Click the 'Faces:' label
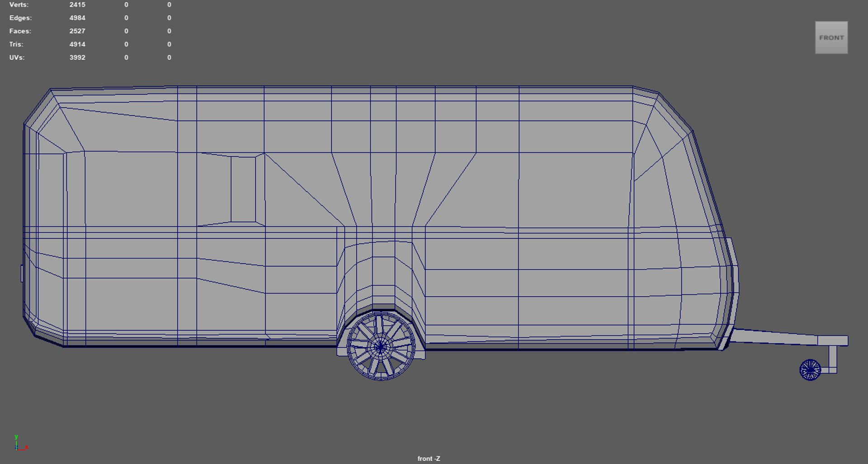This screenshot has width=868, height=464. pos(20,31)
